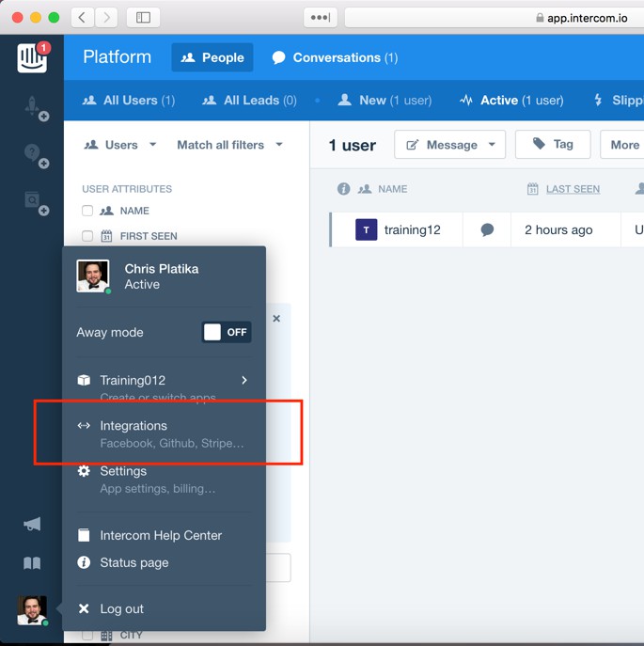Toggle Away mode switch
The width and height of the screenshot is (644, 646).
227,332
